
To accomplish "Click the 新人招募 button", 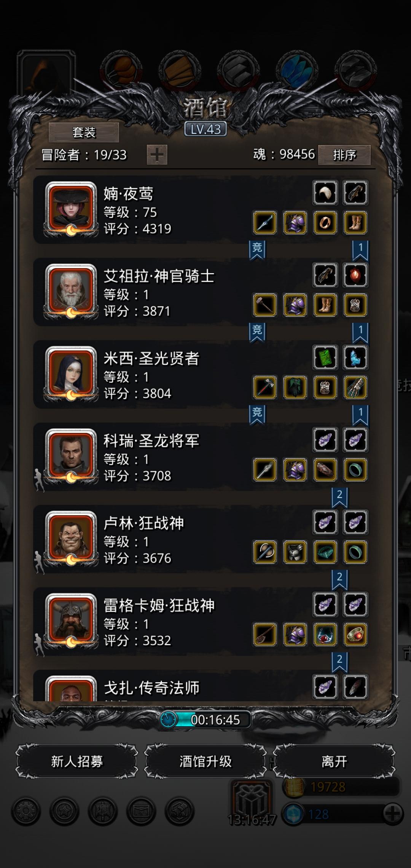I will [77, 761].
